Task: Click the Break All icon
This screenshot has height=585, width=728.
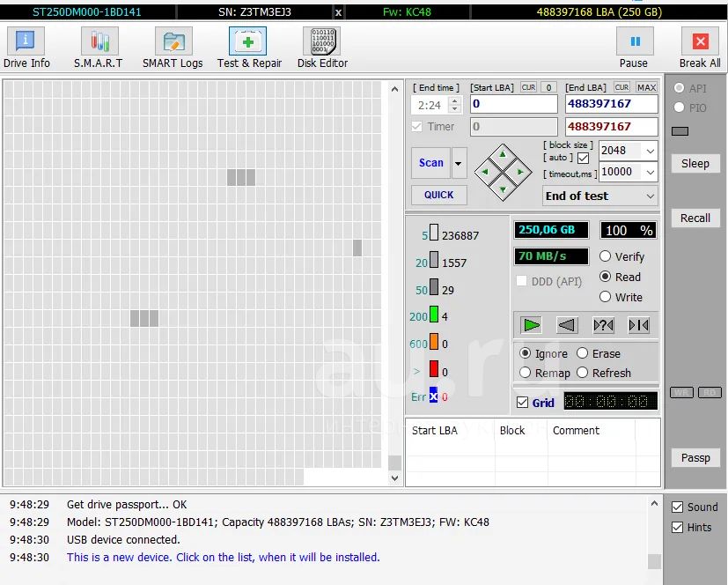Action: pyautogui.click(x=700, y=41)
